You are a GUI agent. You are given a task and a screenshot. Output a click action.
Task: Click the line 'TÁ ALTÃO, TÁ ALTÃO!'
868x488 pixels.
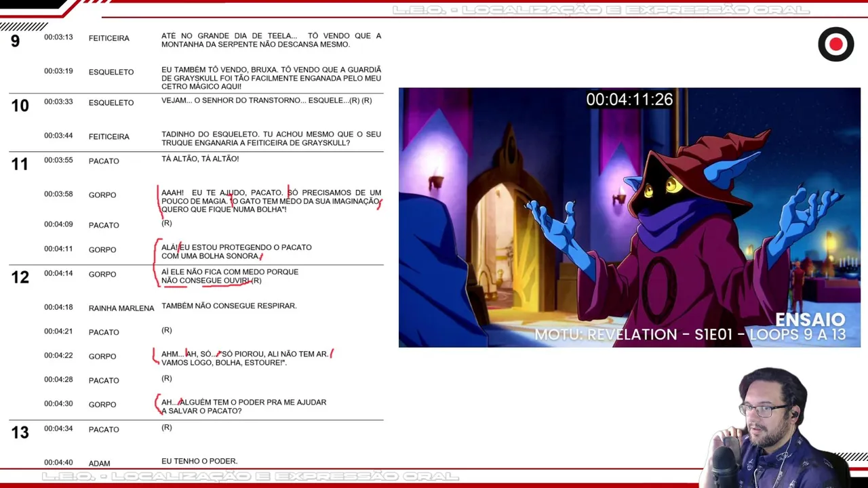click(x=200, y=159)
